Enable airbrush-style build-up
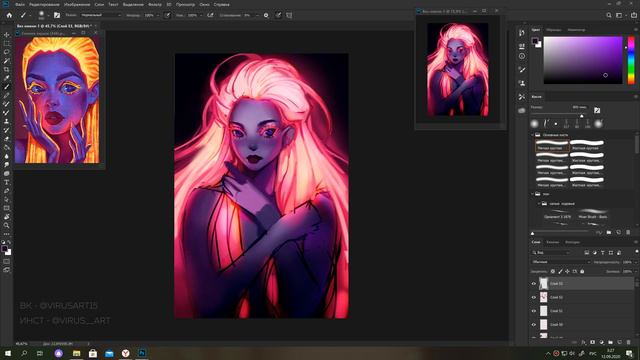 [x=210, y=15]
